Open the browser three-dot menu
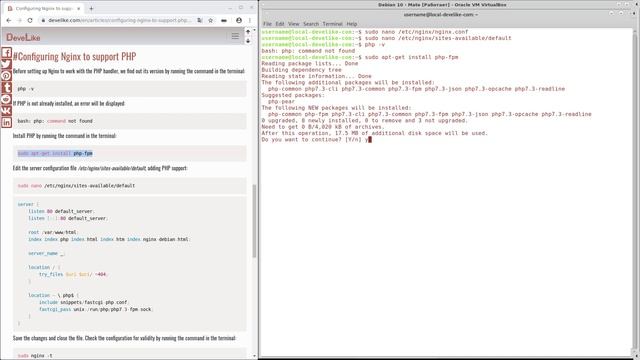The height and width of the screenshot is (360, 640). click(250, 20)
